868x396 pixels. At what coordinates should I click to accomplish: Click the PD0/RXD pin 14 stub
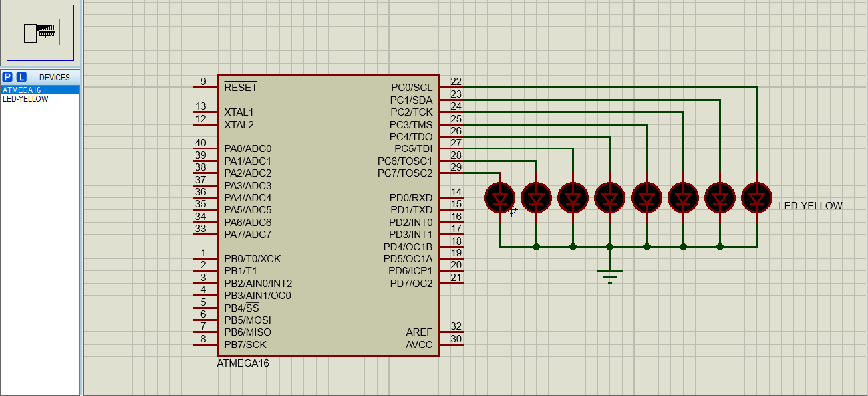point(452,197)
